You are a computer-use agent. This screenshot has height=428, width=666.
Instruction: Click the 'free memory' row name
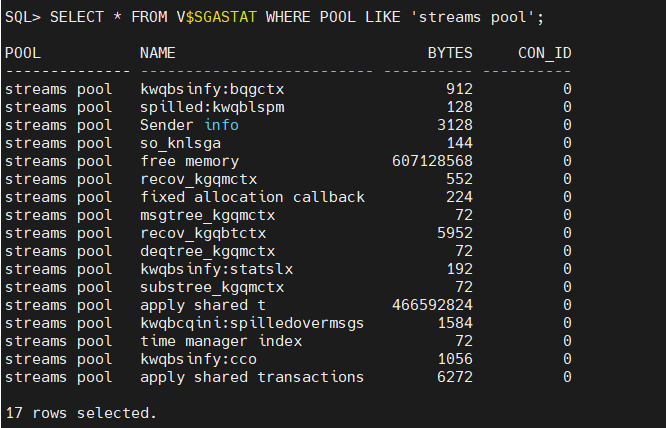(x=189, y=161)
